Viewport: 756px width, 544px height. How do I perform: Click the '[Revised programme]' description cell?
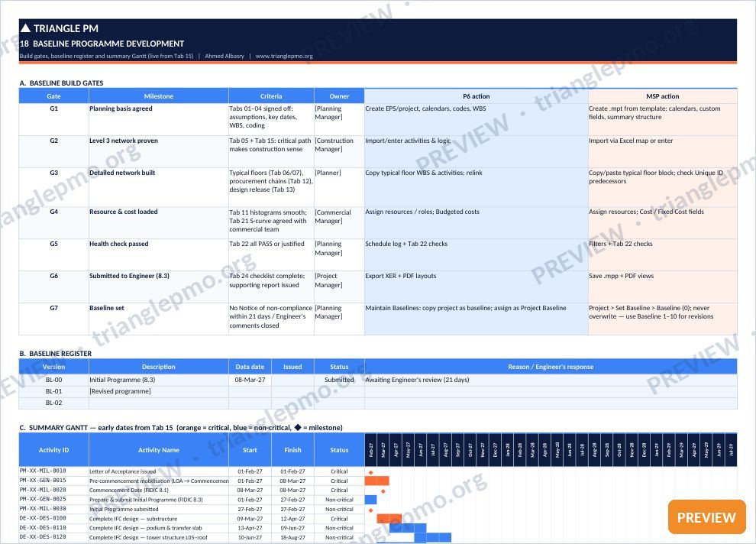click(159, 392)
